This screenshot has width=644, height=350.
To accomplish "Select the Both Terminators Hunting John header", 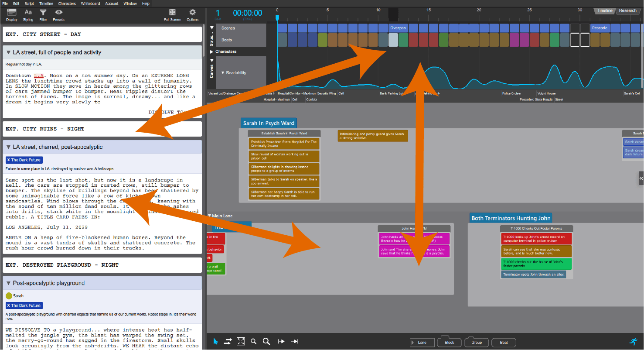I will 511,218.
